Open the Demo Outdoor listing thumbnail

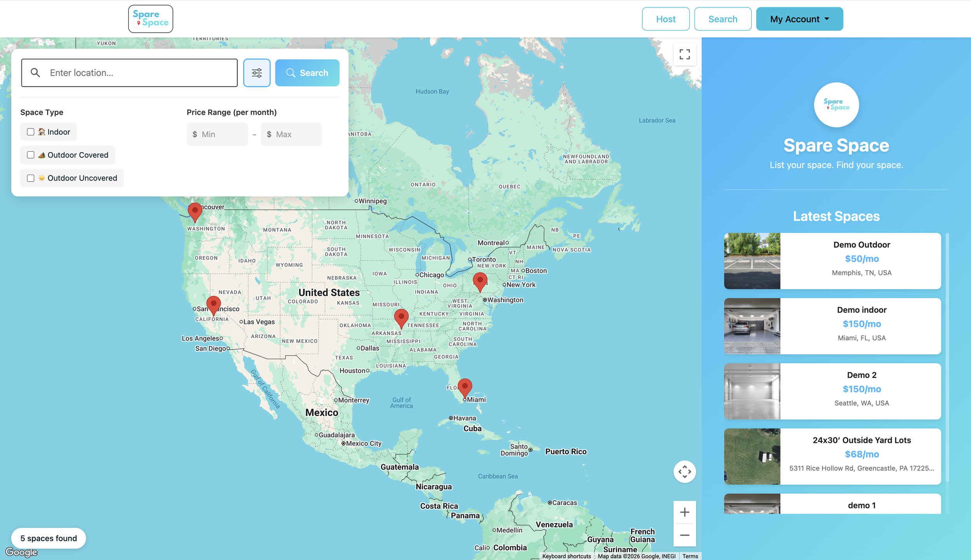click(x=752, y=261)
